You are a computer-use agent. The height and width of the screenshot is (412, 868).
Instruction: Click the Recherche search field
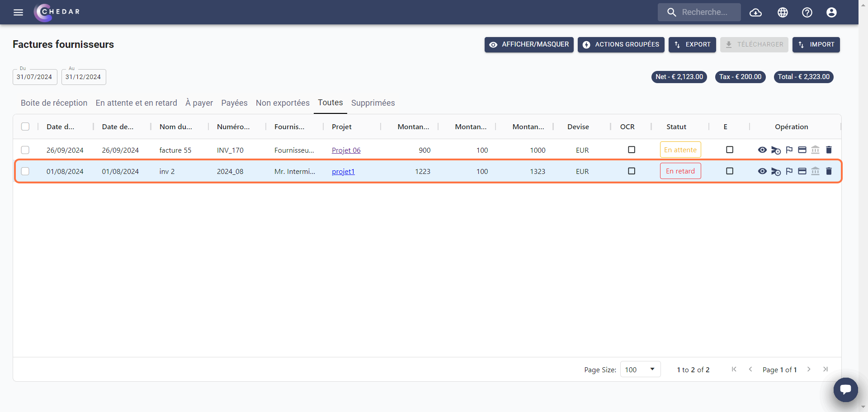(699, 12)
